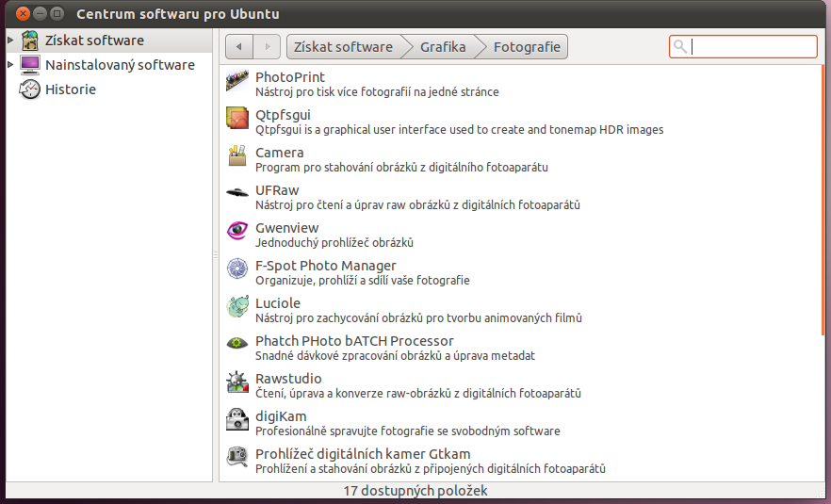This screenshot has height=504, width=831.
Task: Click the Získat software sidebar icon
Action: click(30, 41)
